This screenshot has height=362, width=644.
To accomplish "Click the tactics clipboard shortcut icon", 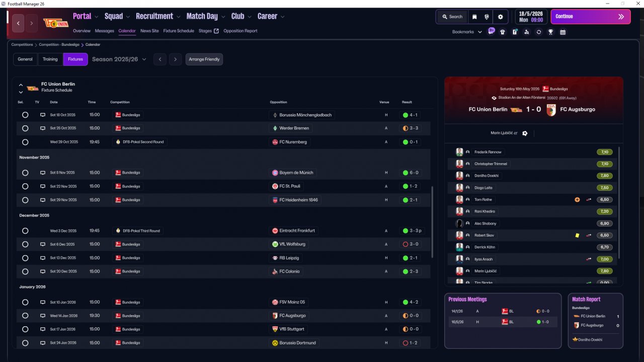I will tap(515, 32).
